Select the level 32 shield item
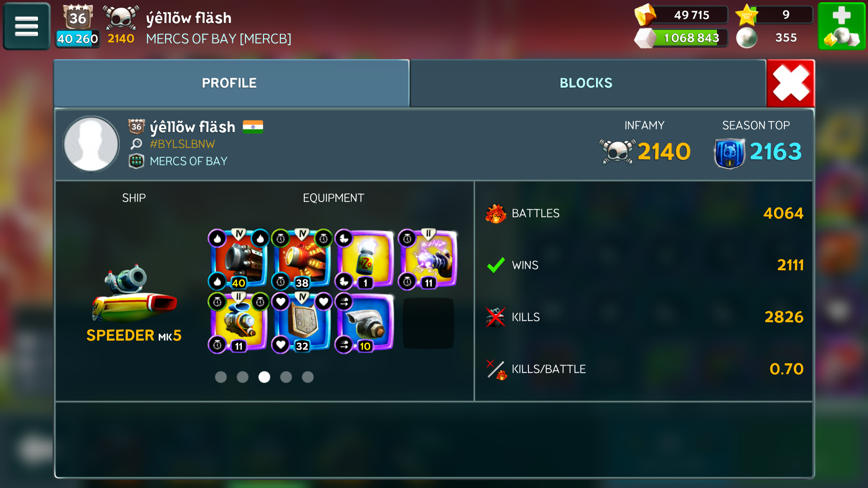This screenshot has width=868, height=488. click(x=302, y=323)
